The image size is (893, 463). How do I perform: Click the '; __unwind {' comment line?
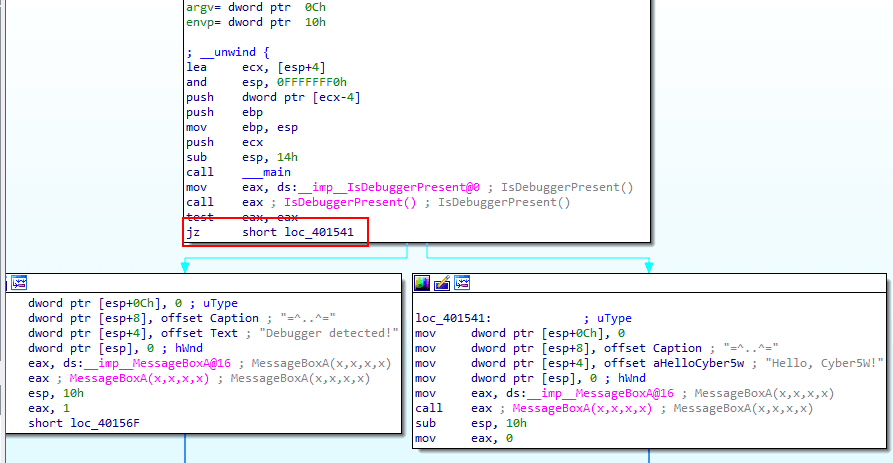click(228, 52)
